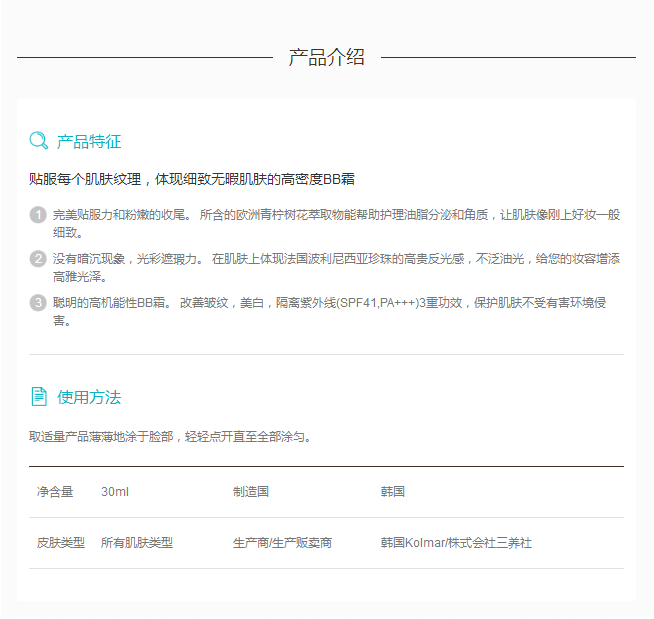The image size is (654, 619).
Task: Click the number 3 circle badge
Action: coord(38,302)
